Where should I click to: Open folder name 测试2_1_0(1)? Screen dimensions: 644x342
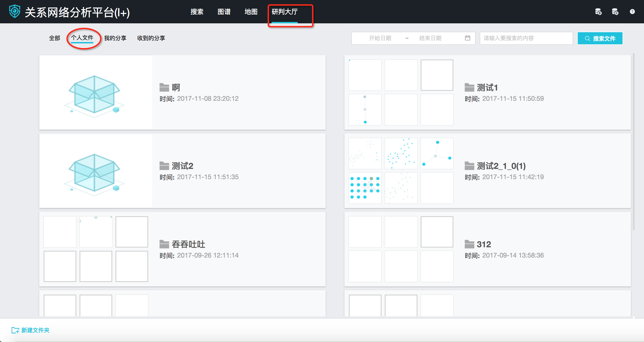pyautogui.click(x=501, y=166)
